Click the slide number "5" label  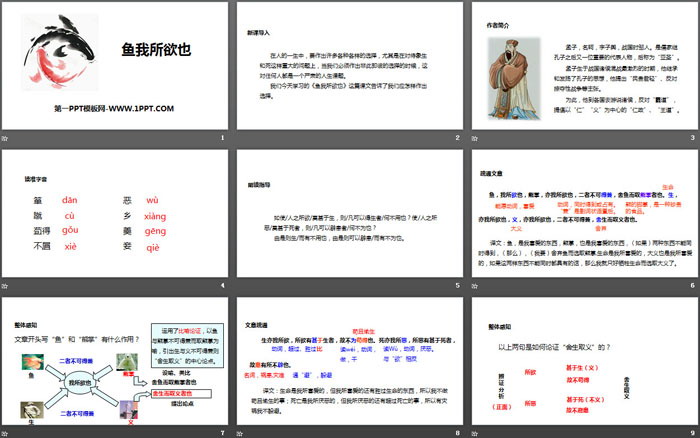point(458,285)
